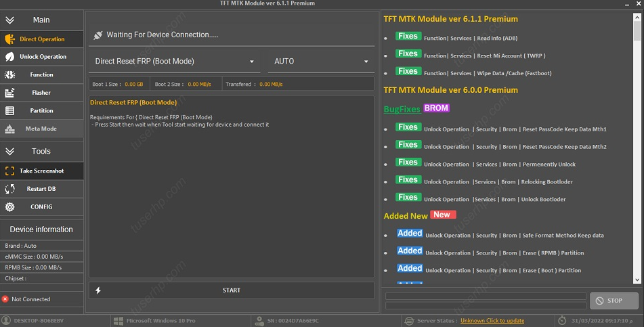Click the Function chip icon

(x=10, y=74)
